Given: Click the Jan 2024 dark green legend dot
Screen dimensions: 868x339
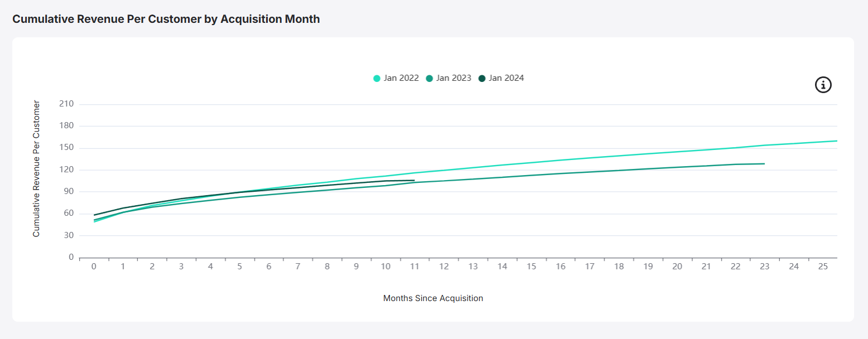Looking at the screenshot, I should (x=483, y=79).
